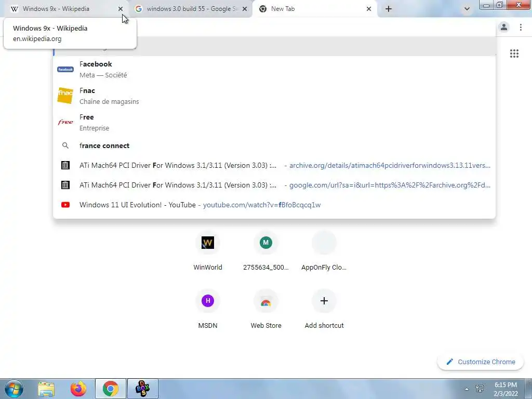The height and width of the screenshot is (399, 532).
Task: Show hidden system tray icons
Action: 467,389
